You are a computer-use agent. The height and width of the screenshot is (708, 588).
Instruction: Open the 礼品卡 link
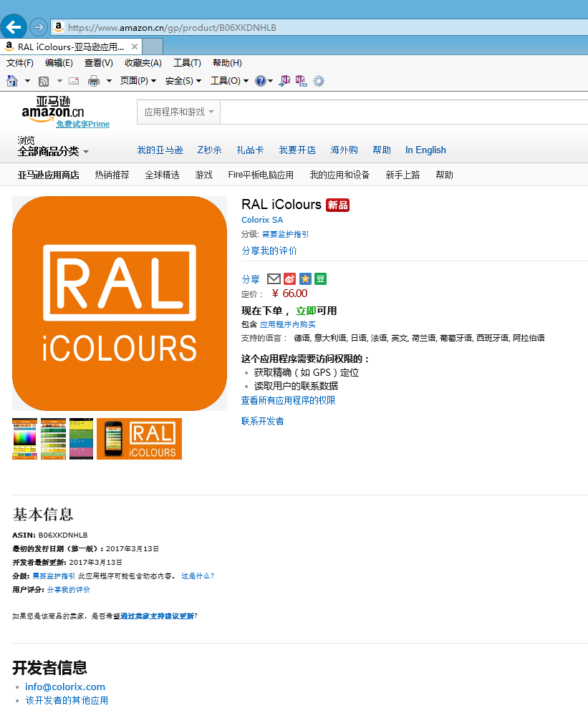pyautogui.click(x=250, y=150)
